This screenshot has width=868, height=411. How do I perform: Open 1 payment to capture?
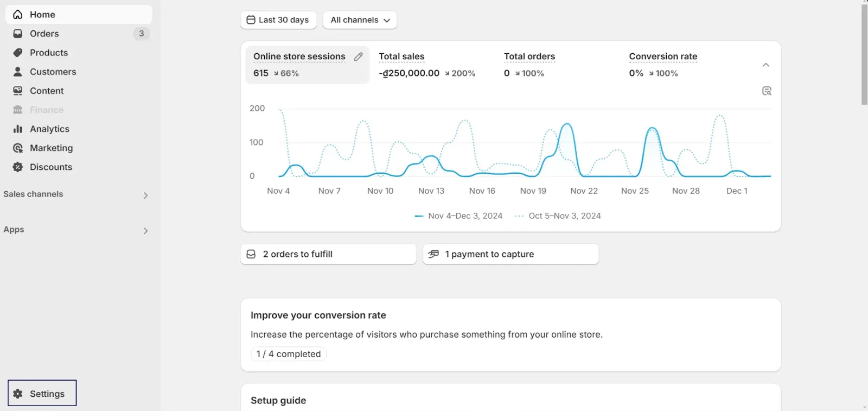(510, 254)
